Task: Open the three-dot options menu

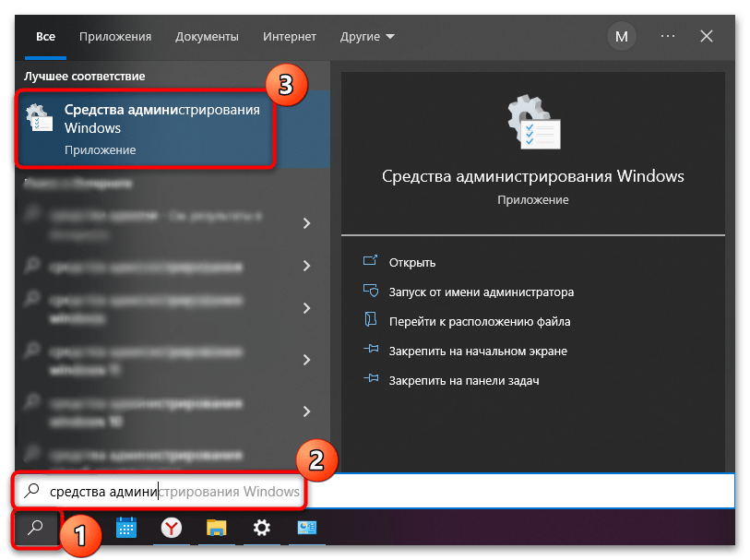Action: (668, 37)
